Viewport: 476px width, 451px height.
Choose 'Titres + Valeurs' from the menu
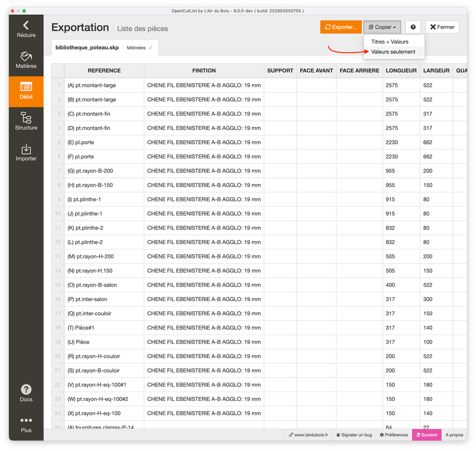390,42
